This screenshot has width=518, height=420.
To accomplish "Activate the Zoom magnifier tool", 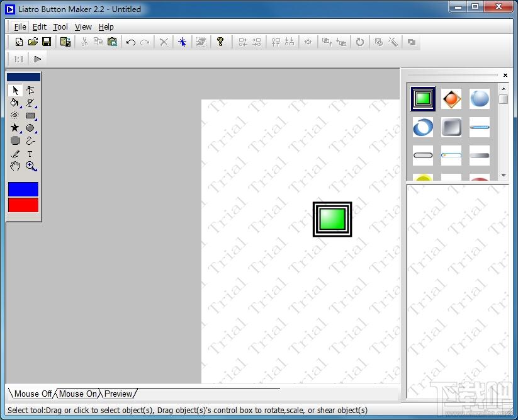I will pyautogui.click(x=31, y=166).
